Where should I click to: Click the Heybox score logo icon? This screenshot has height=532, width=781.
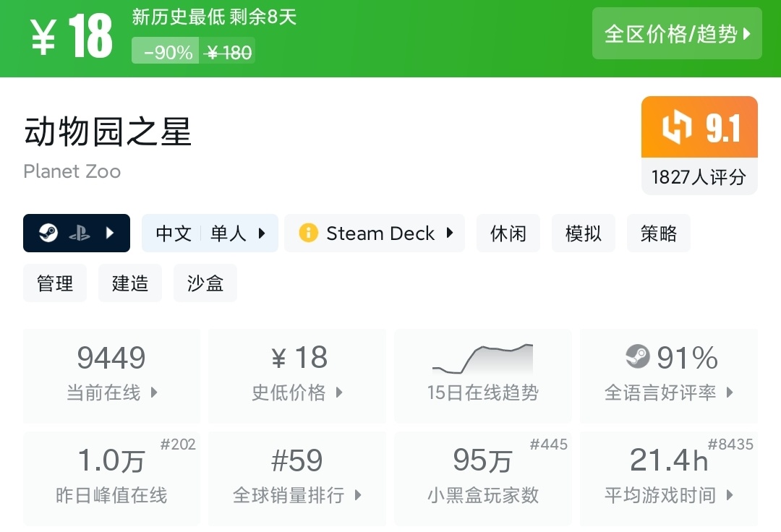click(677, 128)
